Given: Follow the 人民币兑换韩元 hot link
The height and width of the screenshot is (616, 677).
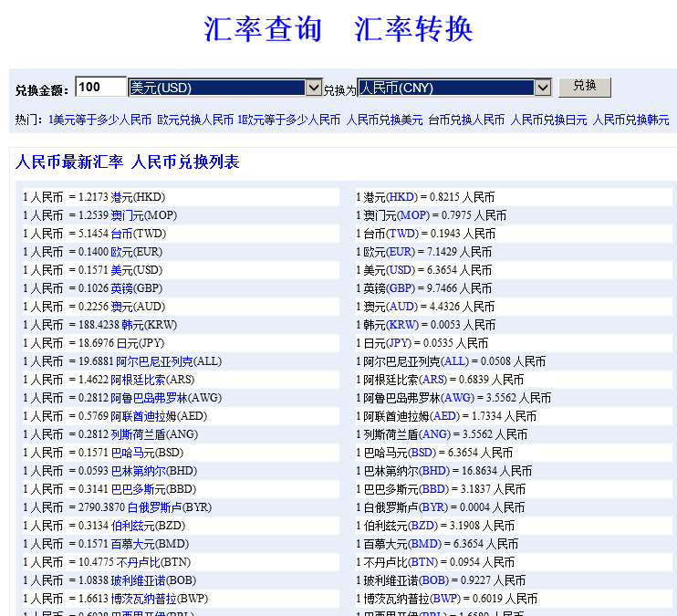Looking at the screenshot, I should pyautogui.click(x=630, y=120).
